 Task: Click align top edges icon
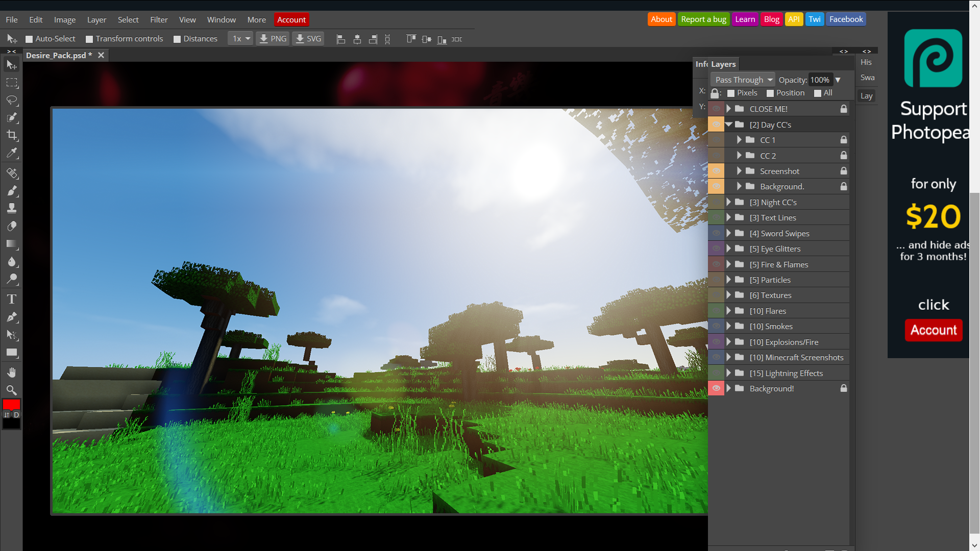point(411,39)
